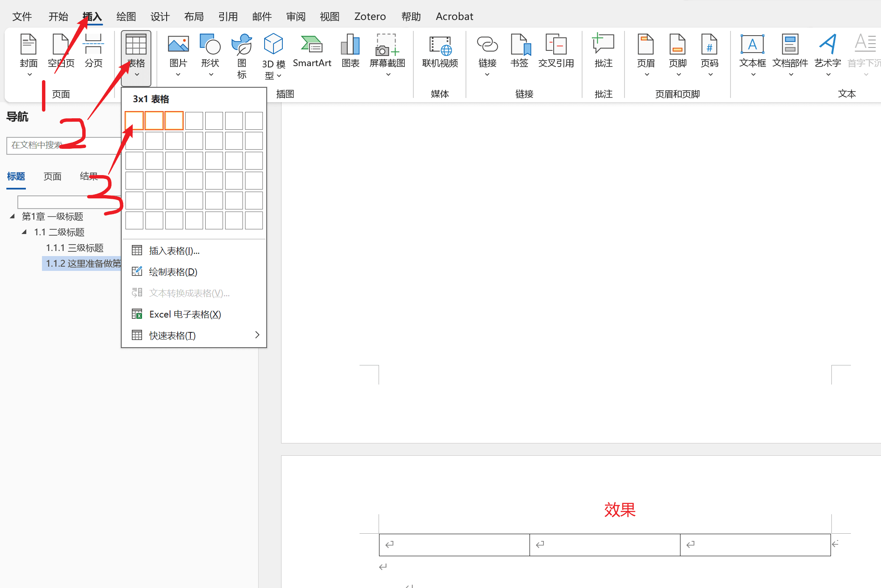
Task: Click the SmartArt icon in ribbon
Action: 312,45
